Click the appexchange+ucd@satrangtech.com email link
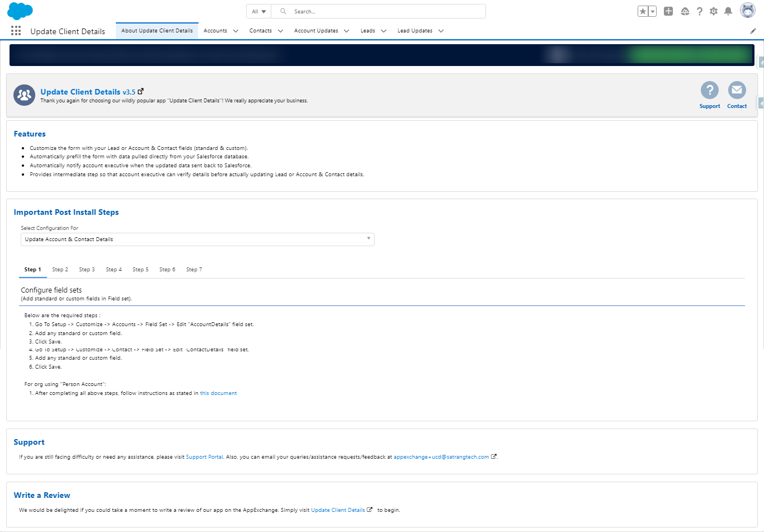The height and width of the screenshot is (532, 764). [x=441, y=457]
